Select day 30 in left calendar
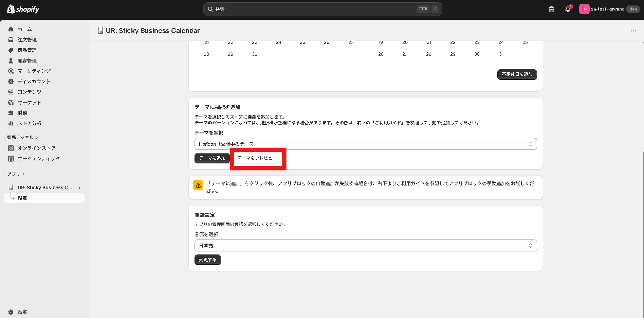644x318 pixels. click(255, 54)
